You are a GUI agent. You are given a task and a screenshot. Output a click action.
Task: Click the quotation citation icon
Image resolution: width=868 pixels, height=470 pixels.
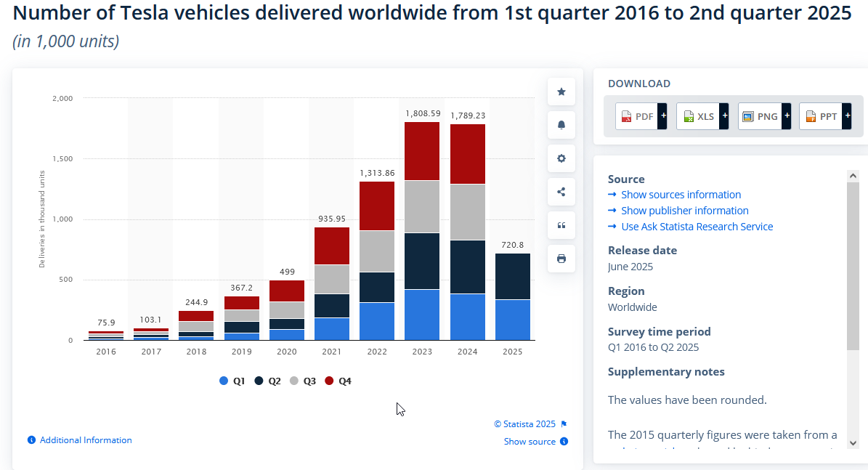561,225
